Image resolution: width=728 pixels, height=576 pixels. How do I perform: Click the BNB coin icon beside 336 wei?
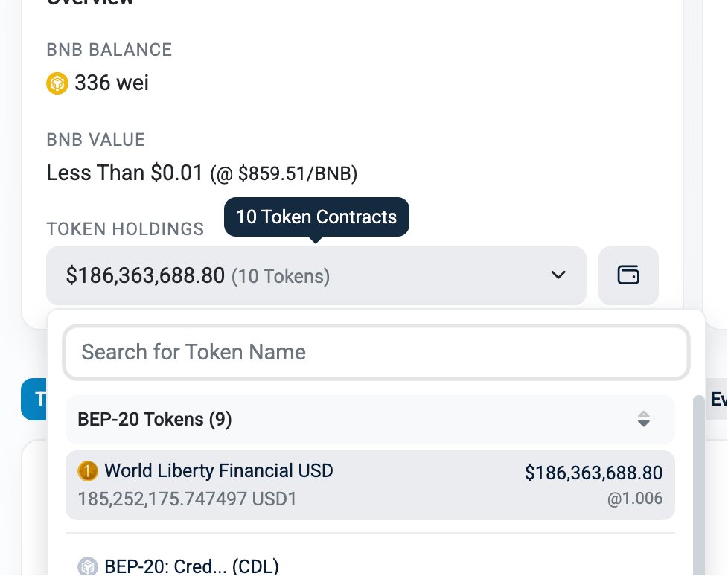(57, 83)
